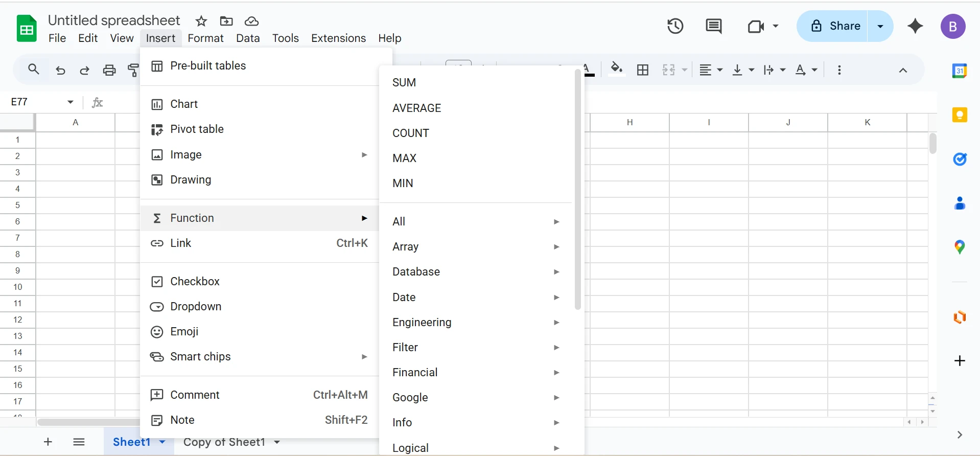
Task: Collapse the toolbar with the up chevron
Action: (903, 70)
